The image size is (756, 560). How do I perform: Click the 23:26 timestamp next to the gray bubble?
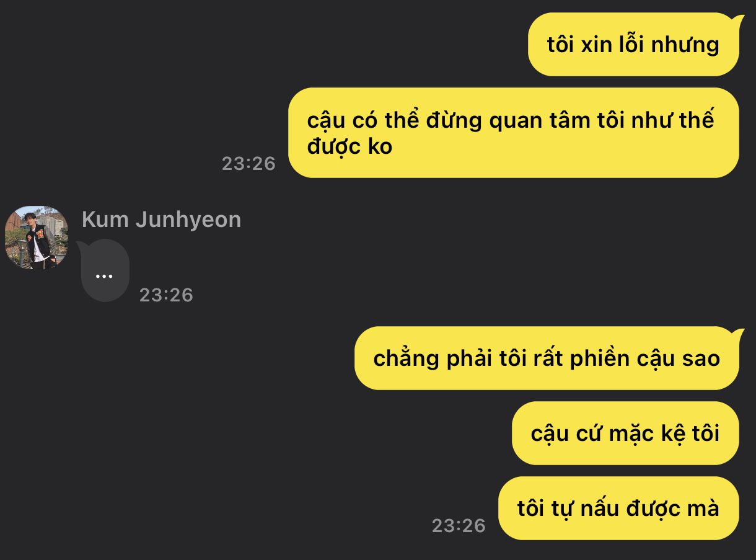coord(166,295)
